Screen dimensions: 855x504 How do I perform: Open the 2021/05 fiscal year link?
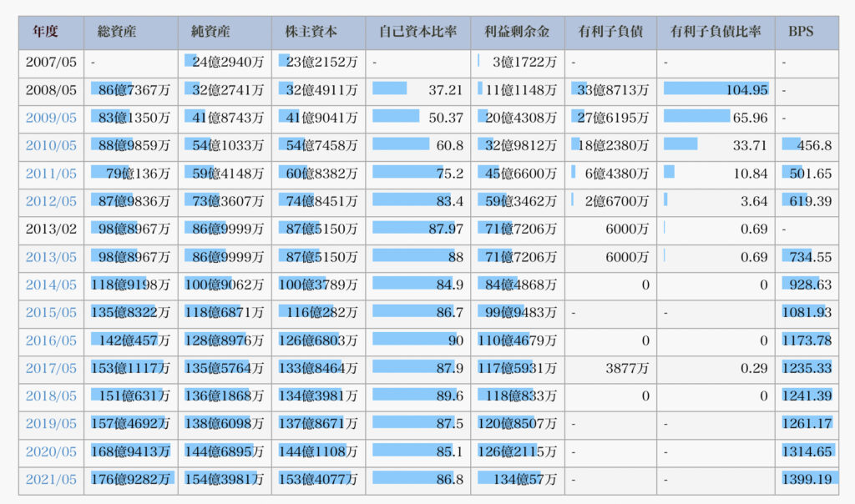[51, 479]
